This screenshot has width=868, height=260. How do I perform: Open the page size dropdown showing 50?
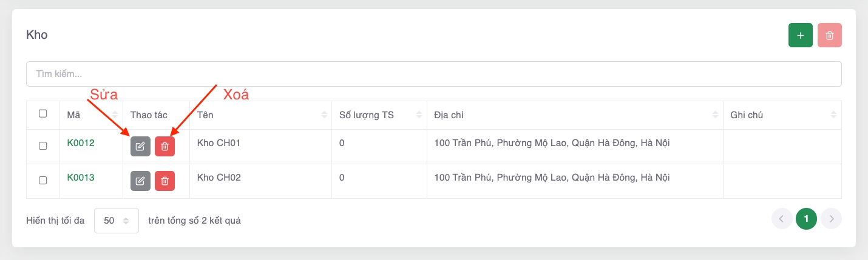tap(116, 221)
